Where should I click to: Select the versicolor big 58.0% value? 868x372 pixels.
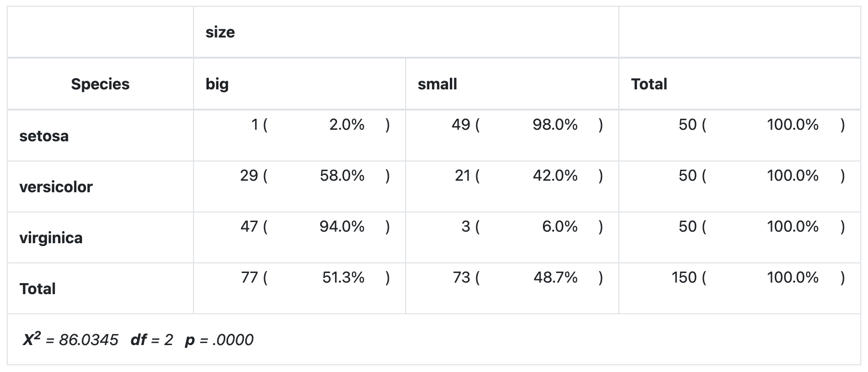point(342,176)
